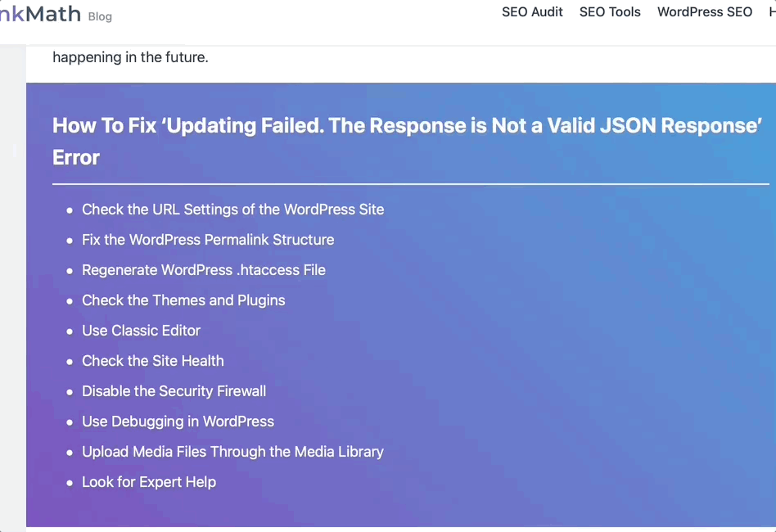
Task: Click the RankMath logo
Action: [40, 14]
